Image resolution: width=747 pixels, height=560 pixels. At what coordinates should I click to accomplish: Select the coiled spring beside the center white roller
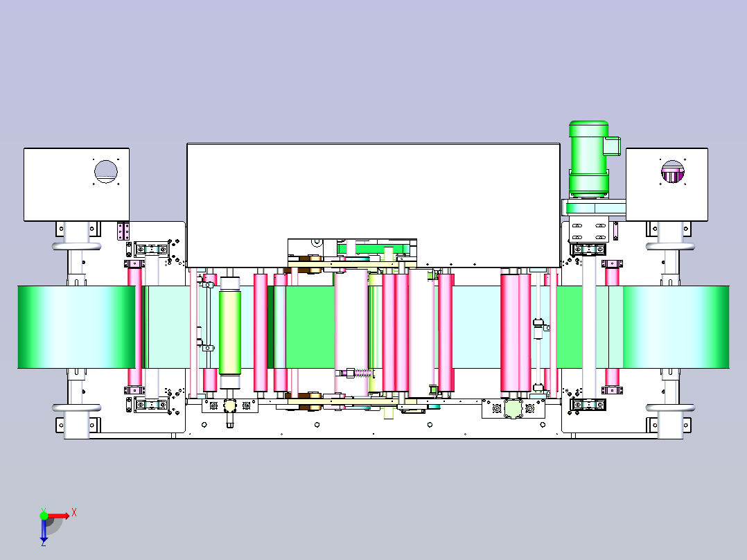click(x=362, y=373)
